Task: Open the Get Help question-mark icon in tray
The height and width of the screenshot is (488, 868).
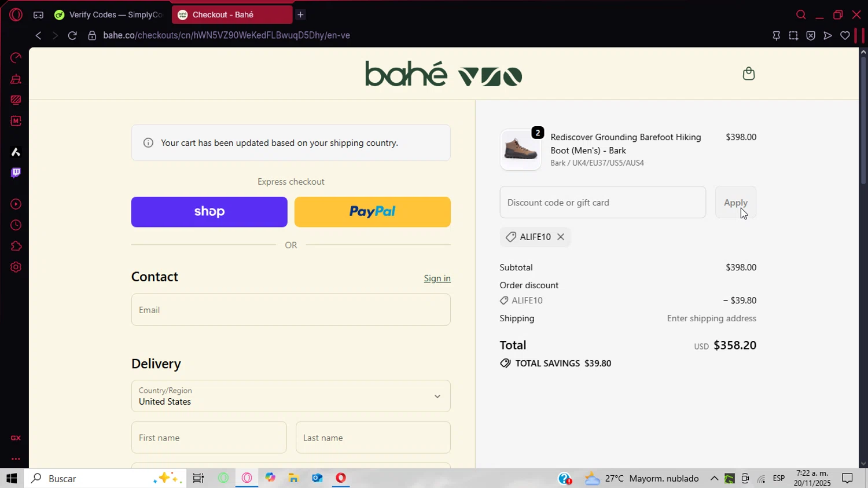Action: [565, 479]
